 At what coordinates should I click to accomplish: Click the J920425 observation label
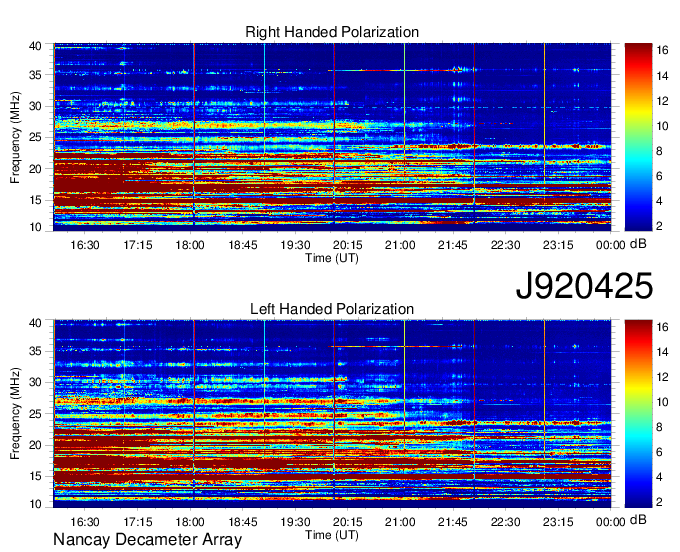click(584, 286)
